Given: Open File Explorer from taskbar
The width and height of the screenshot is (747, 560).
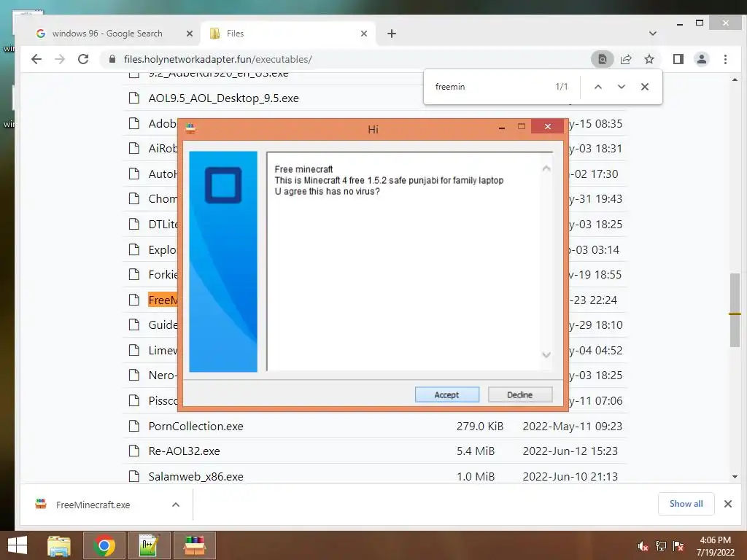Looking at the screenshot, I should [59, 545].
